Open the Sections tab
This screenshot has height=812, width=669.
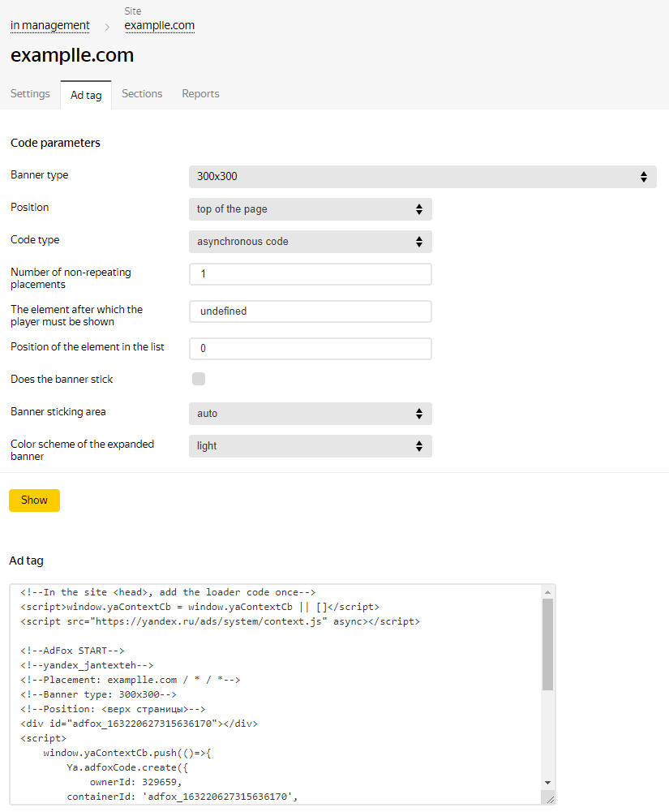142,94
